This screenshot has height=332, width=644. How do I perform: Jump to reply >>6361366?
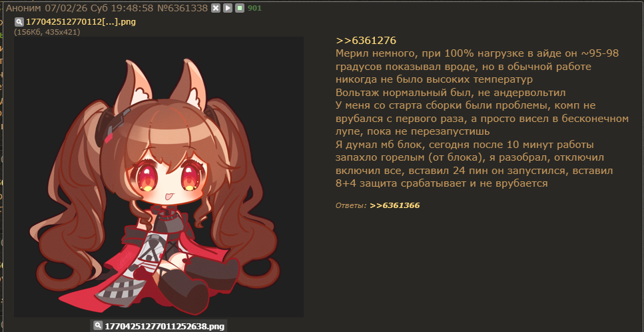click(x=395, y=205)
